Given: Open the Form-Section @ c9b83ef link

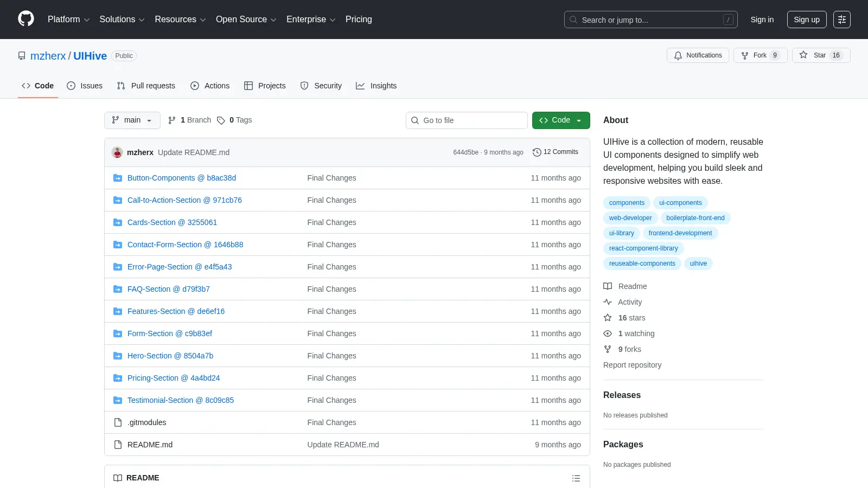Looking at the screenshot, I should (x=170, y=333).
